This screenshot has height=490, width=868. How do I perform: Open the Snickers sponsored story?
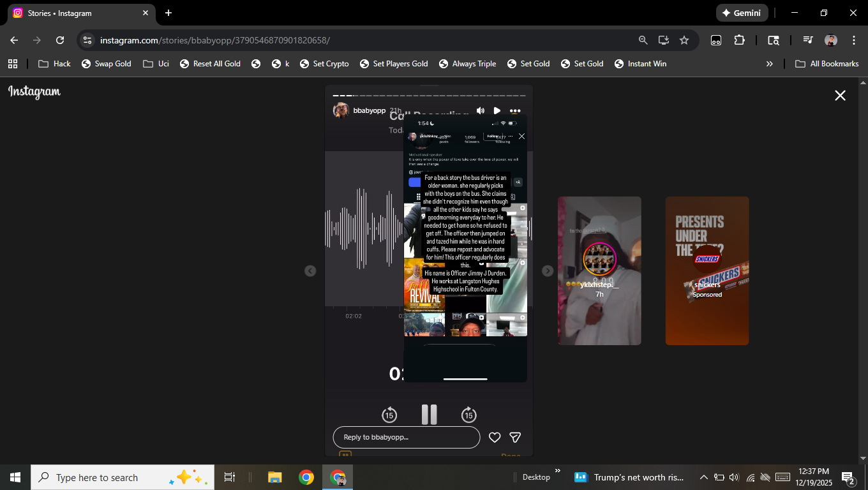point(707,271)
